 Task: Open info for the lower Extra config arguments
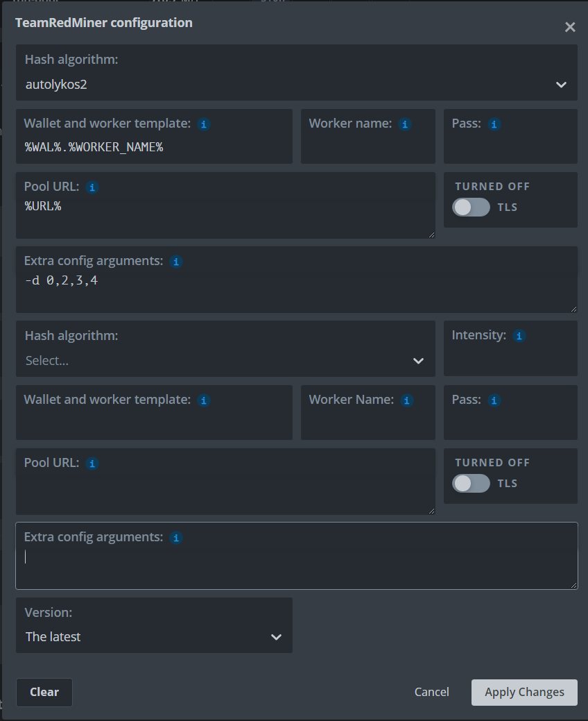[x=175, y=538]
